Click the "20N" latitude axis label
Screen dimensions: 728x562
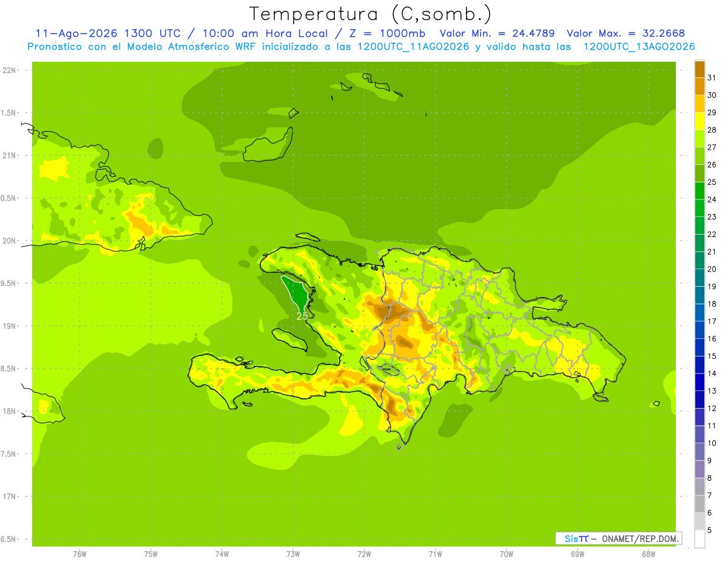(x=10, y=241)
